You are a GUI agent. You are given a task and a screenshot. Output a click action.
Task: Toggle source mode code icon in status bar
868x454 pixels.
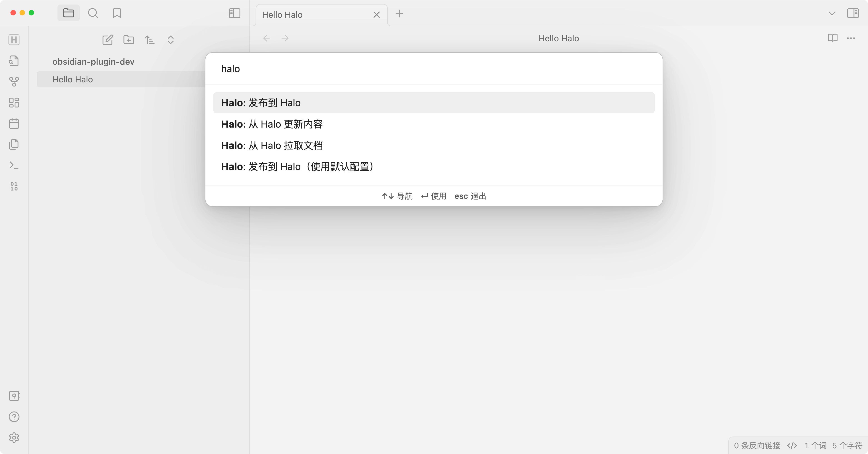click(792, 446)
